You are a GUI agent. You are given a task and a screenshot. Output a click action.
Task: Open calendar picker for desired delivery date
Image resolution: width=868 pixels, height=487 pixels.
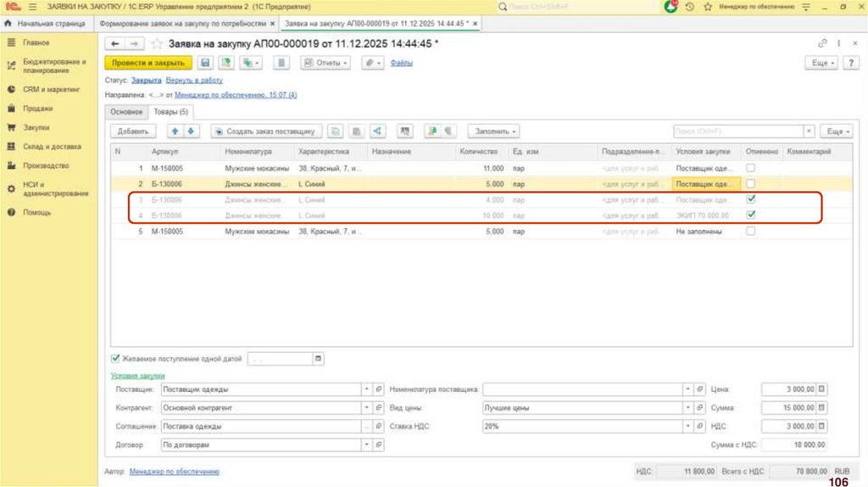click(319, 359)
